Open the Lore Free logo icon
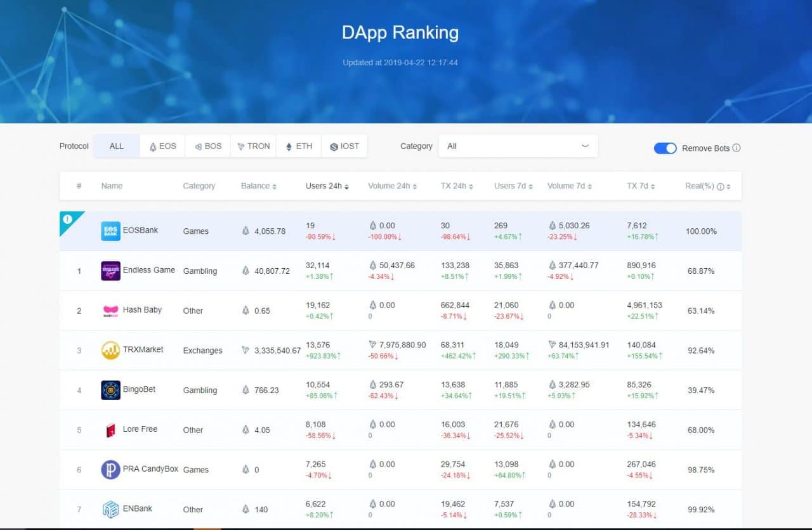The width and height of the screenshot is (812, 530). click(x=110, y=430)
